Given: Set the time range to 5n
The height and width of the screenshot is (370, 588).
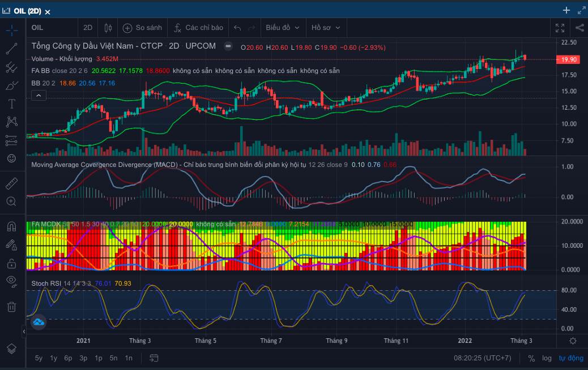Looking at the screenshot, I should [114, 358].
